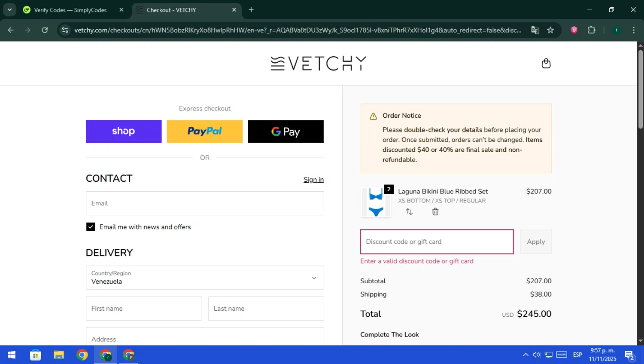
Task: Click the browser back arrow
Action: coord(11,30)
